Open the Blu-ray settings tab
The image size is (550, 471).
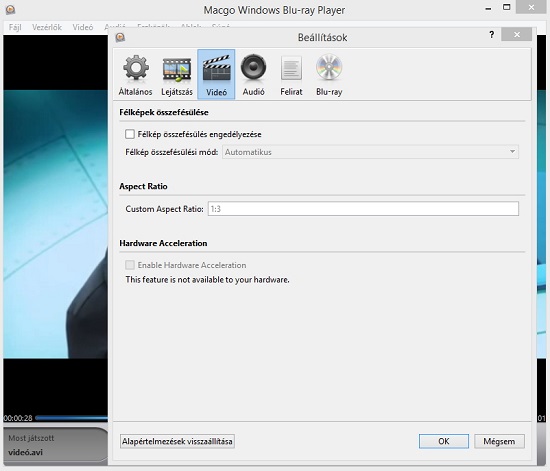(x=329, y=75)
